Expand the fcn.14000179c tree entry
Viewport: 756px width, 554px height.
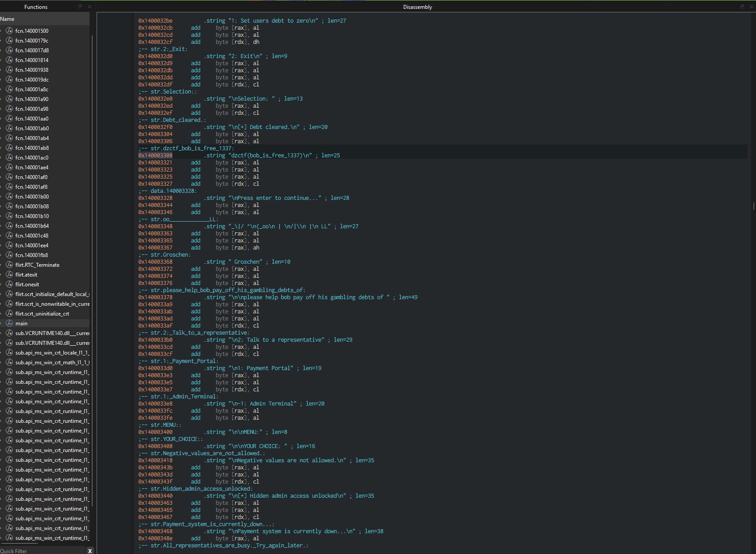pyautogui.click(x=1, y=40)
